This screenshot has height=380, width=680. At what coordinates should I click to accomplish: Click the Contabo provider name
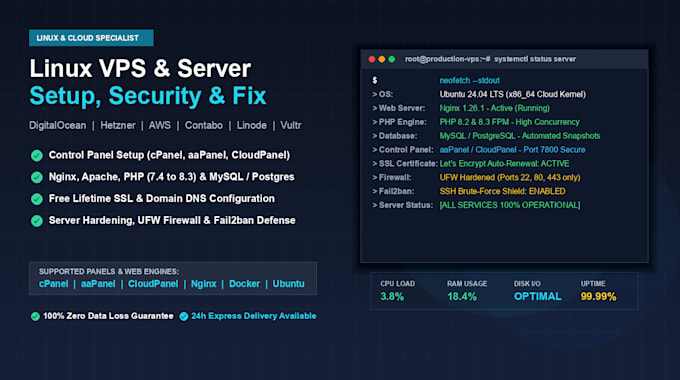[x=204, y=125]
